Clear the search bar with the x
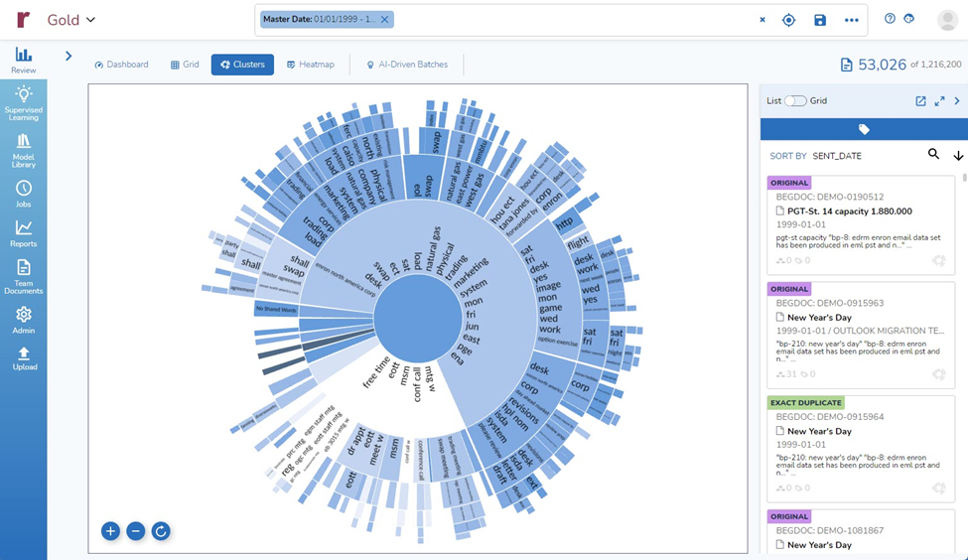Image resolution: width=968 pixels, height=560 pixels. [x=762, y=20]
